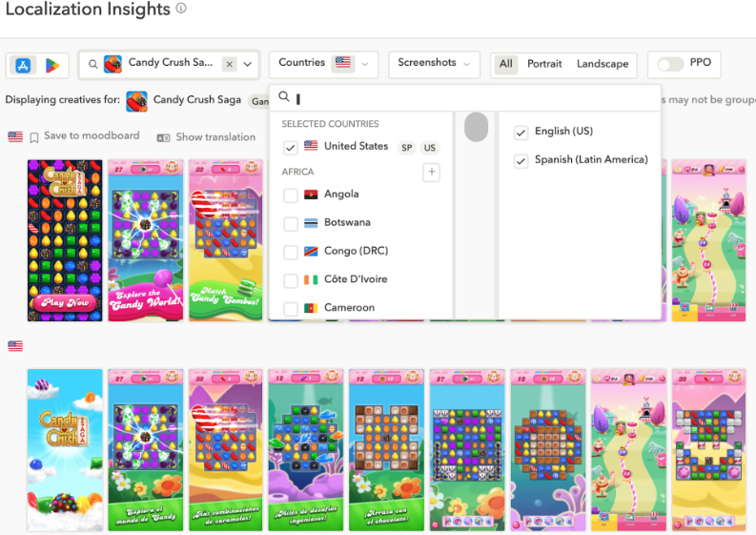Open the Screenshots dropdown
This screenshot has height=535, width=756.
[x=434, y=64]
